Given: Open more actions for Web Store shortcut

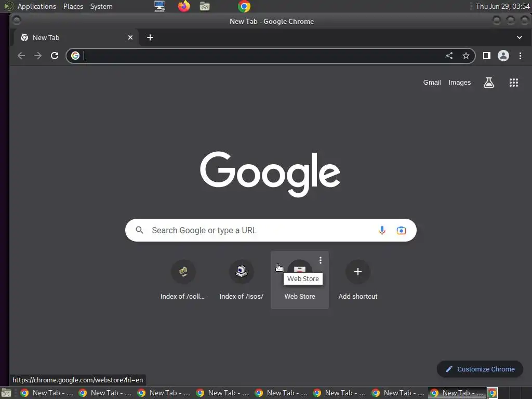Looking at the screenshot, I should 320,260.
